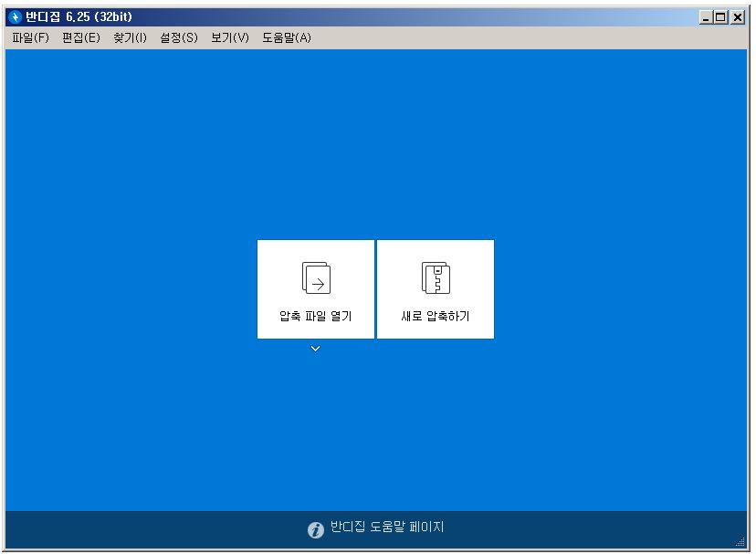
Task: Open the 찾기(I) menu
Action: (130, 37)
